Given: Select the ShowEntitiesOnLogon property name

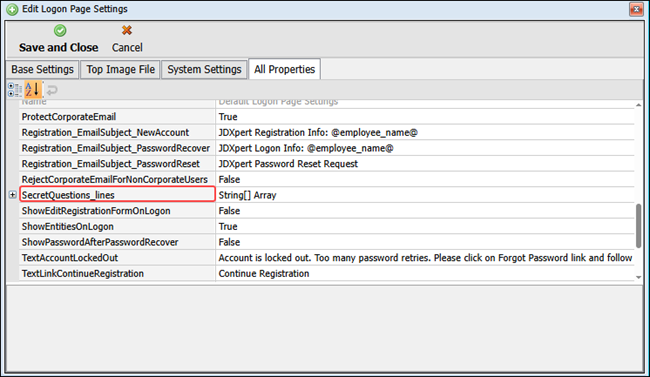Looking at the screenshot, I should [x=68, y=226].
